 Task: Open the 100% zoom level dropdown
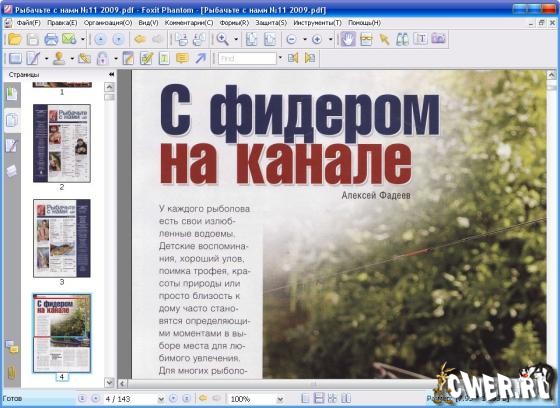tap(280, 399)
